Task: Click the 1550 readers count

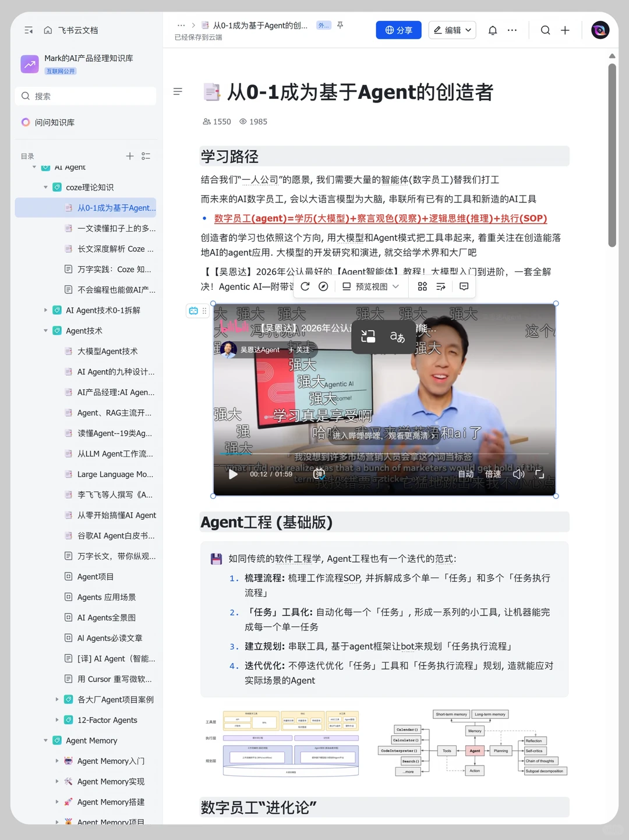Action: (x=217, y=122)
